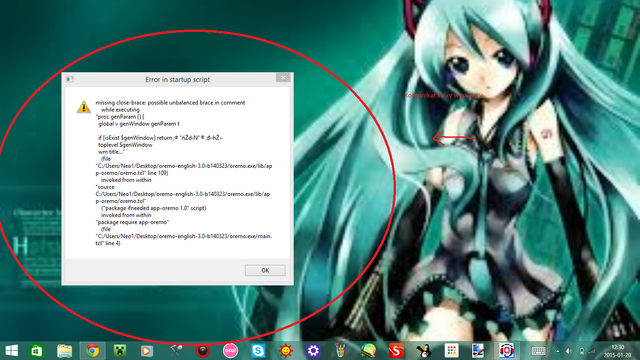Open the red S application taskbar icon
Image resolution: width=640 pixels, height=360 pixels.
tap(396, 351)
